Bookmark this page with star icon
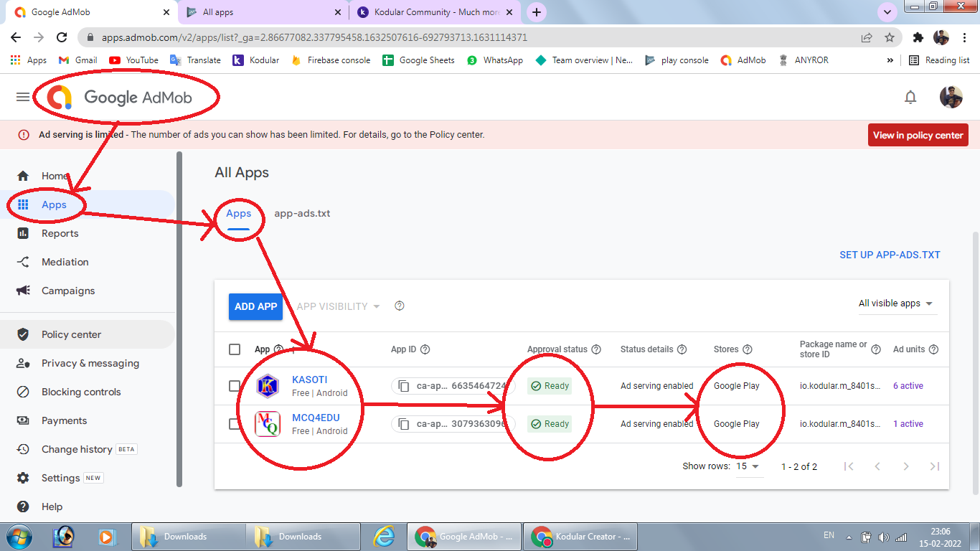This screenshot has height=551, width=980. (890, 37)
